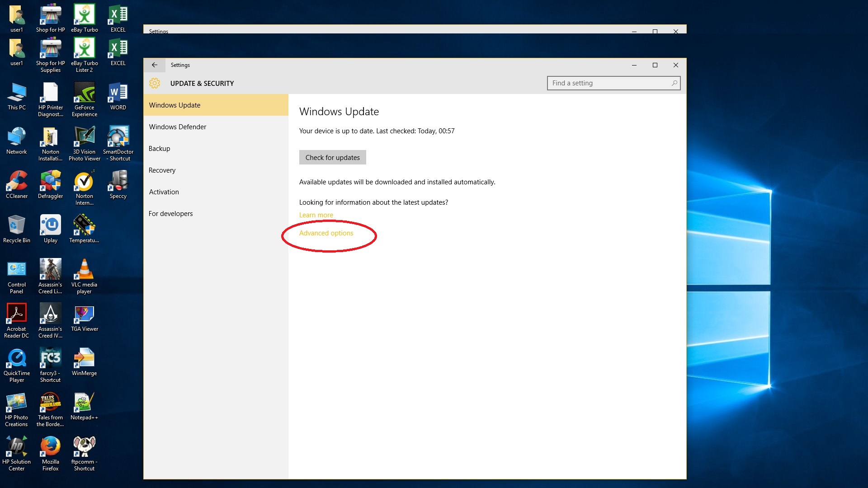Minimize the front Settings window

(x=634, y=65)
